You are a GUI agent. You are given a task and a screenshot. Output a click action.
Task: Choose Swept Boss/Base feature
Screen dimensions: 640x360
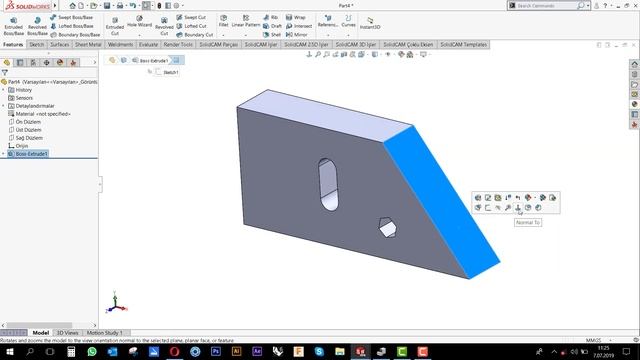72,18
